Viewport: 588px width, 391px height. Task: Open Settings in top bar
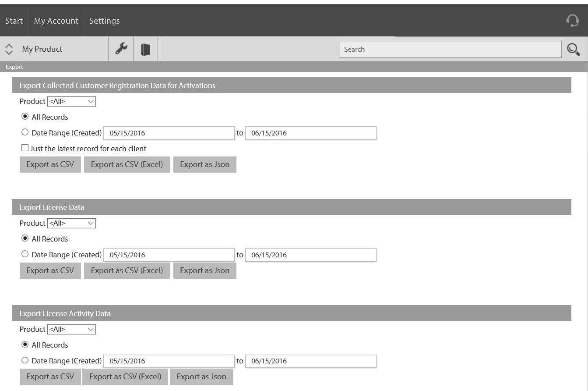(104, 21)
